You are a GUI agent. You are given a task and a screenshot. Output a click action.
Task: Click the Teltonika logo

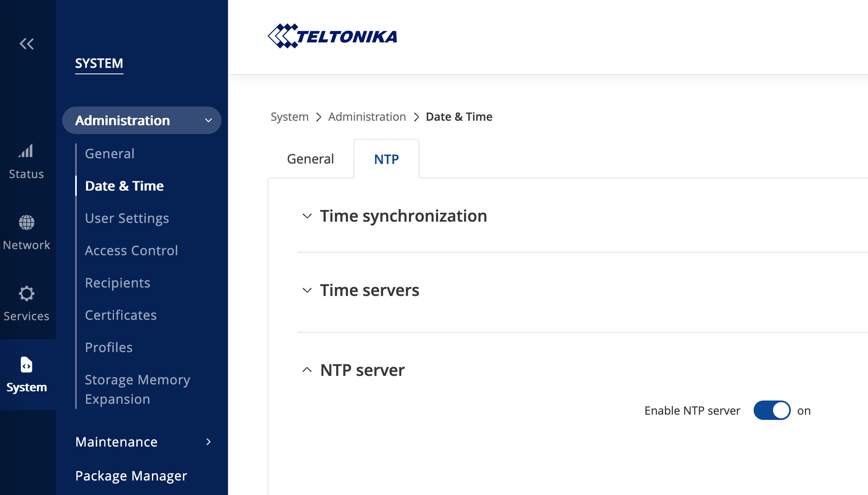click(332, 36)
